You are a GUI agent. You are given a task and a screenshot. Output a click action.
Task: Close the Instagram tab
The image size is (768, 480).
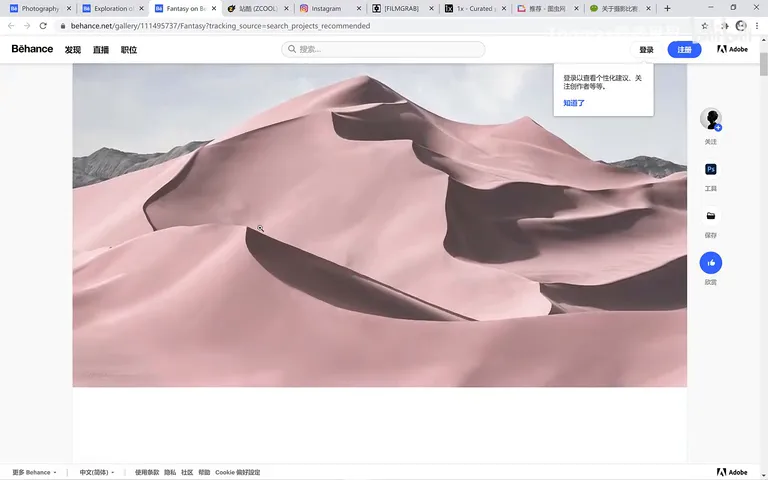click(x=359, y=8)
